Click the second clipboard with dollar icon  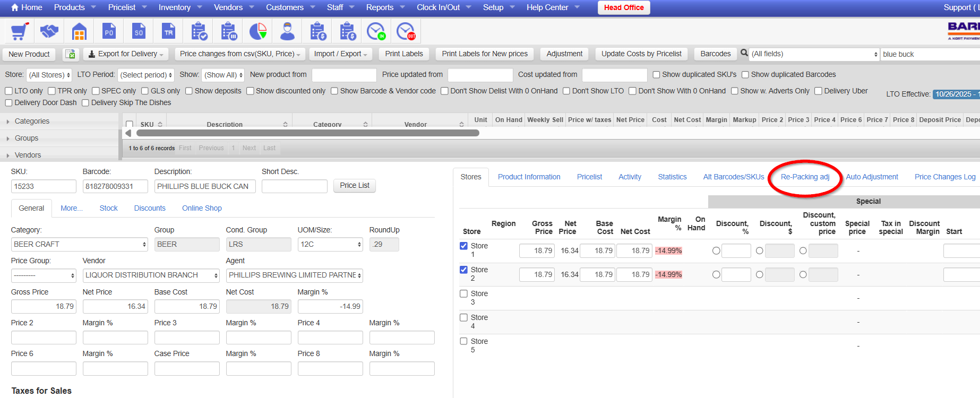348,32
